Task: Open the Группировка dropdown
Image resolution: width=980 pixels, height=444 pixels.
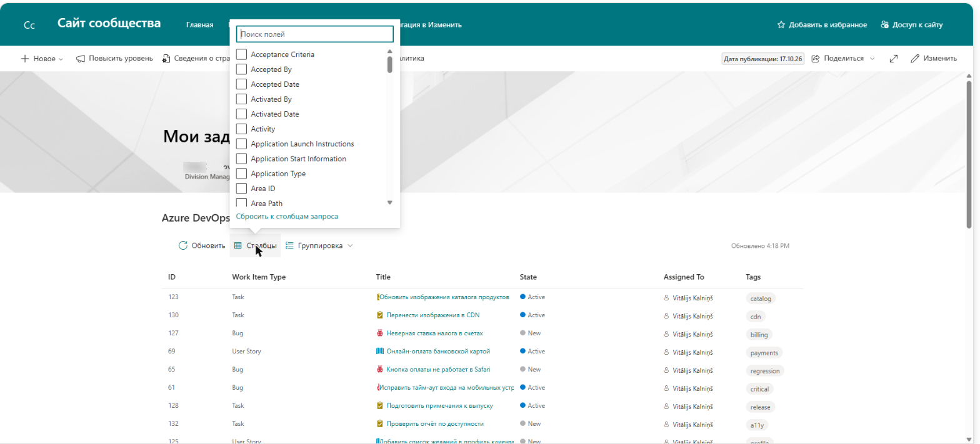Action: click(319, 245)
